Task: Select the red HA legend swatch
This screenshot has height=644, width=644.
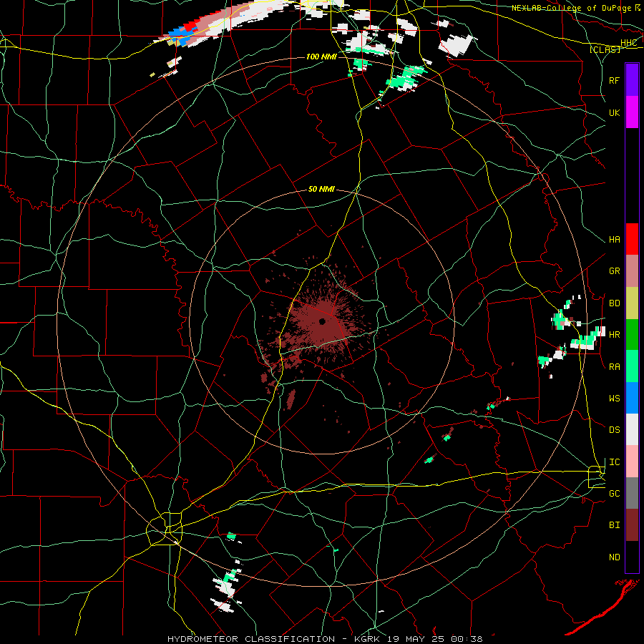Action: point(632,239)
